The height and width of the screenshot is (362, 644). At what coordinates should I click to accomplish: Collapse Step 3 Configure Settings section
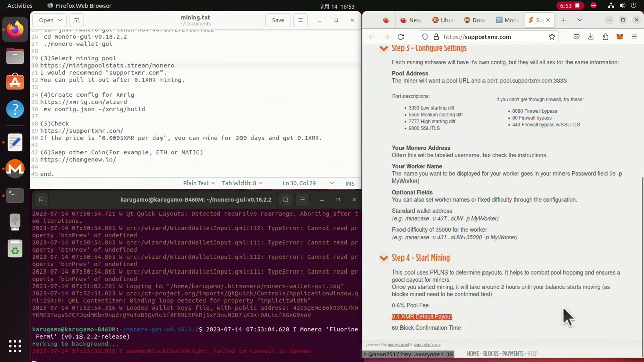click(384, 48)
